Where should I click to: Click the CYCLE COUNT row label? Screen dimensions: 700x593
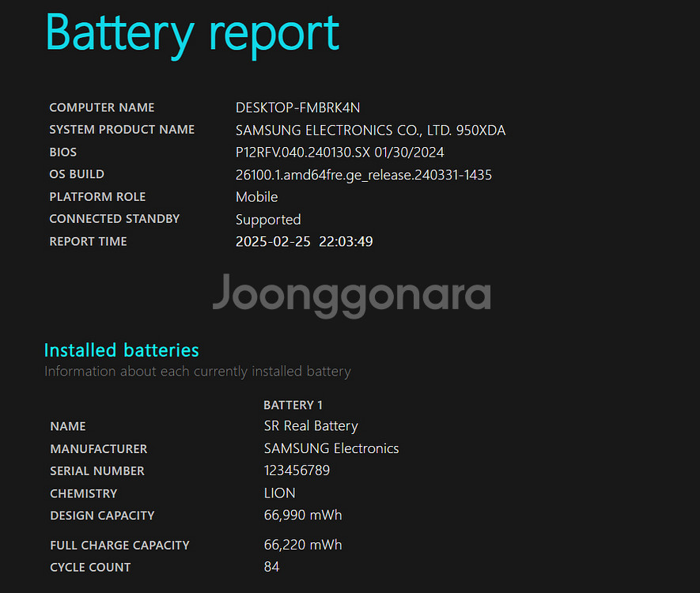(90, 568)
